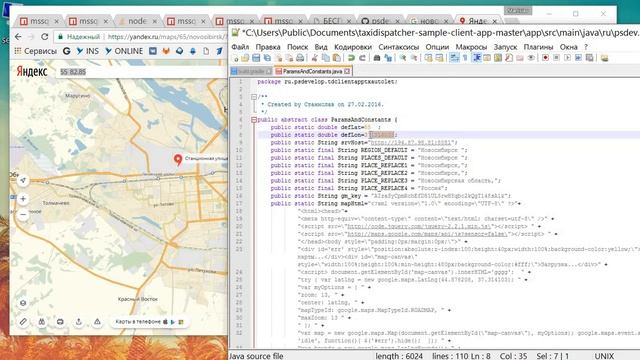Open the Кодировки menu
This screenshot has height=360, width=640.
353,47
